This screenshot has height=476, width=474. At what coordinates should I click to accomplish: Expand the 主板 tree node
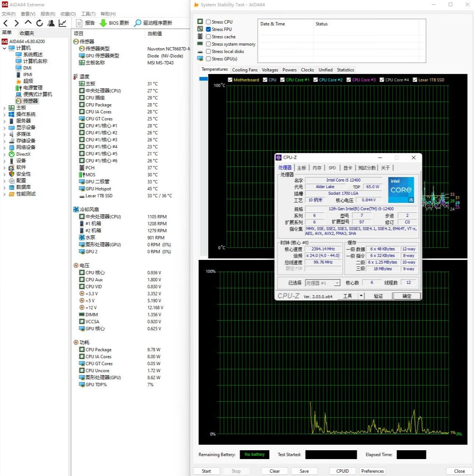coord(4,108)
